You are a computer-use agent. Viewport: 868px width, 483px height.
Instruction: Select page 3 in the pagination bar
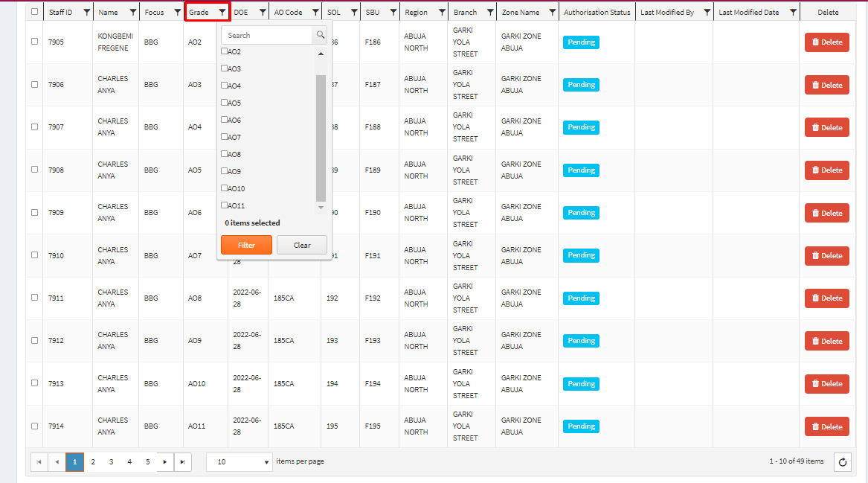click(111, 461)
